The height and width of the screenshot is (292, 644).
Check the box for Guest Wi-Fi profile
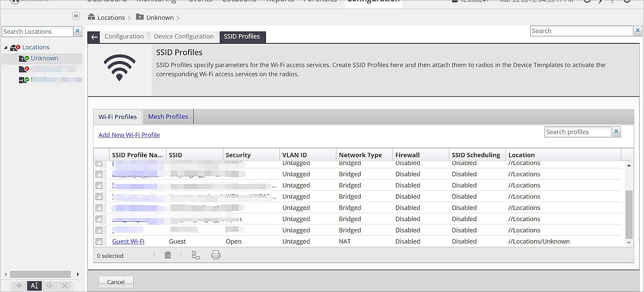pos(99,241)
